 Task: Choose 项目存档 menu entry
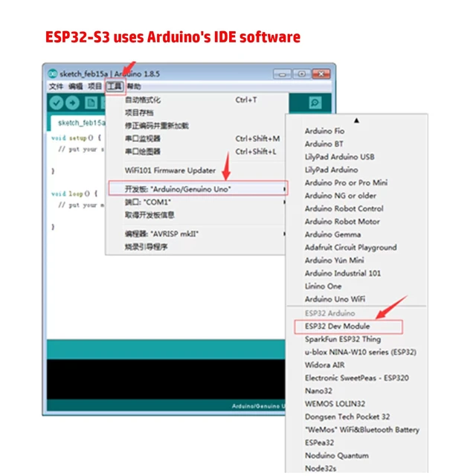[196, 113]
